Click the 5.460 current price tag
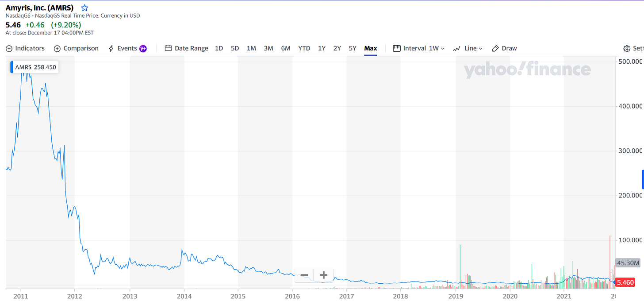This screenshot has height=305, width=644. click(625, 282)
